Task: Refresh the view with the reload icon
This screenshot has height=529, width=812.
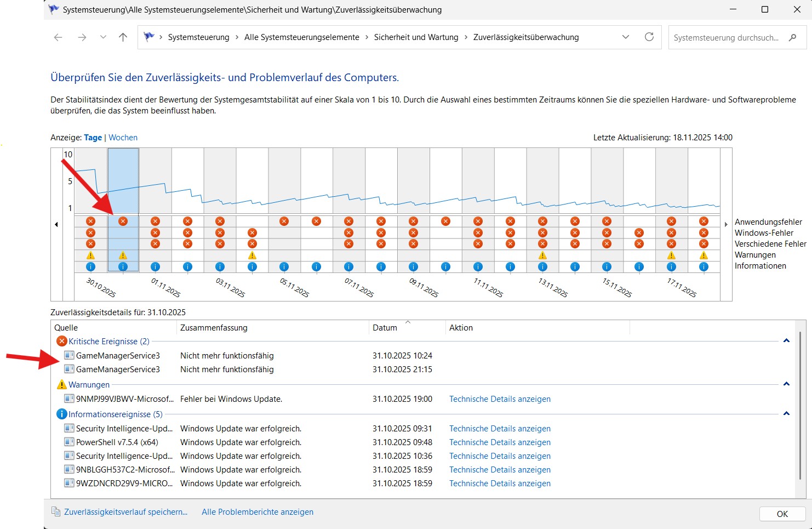Action: [x=649, y=37]
